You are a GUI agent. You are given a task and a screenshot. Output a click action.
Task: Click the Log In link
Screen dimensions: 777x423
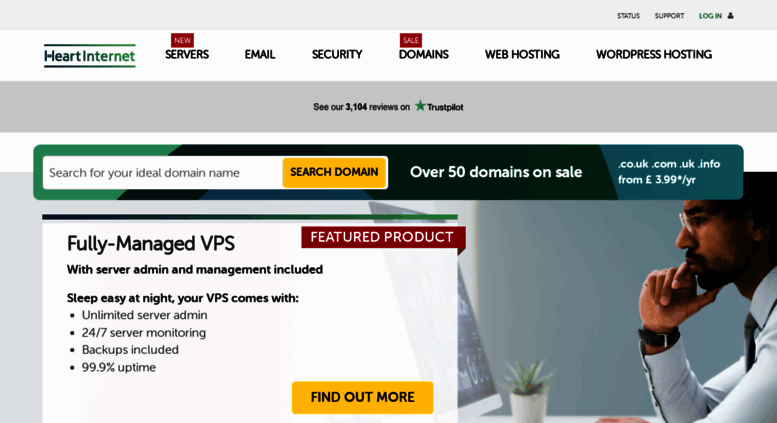coord(710,16)
